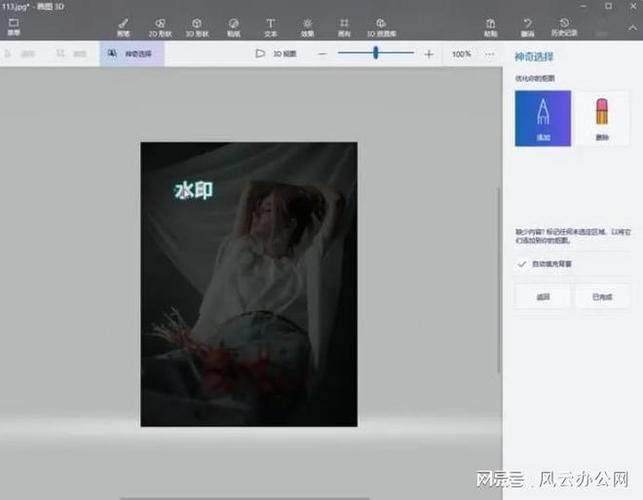Open the Effects (效果) tool
Screen dimensions: 643x500
307,26
